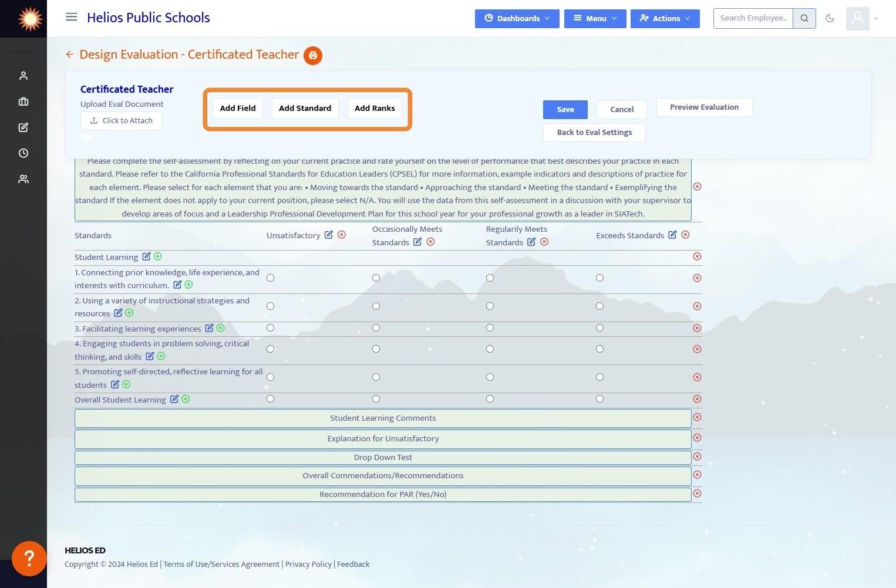
Task: Delete the Occasionally Meets Standards rank
Action: pos(430,242)
